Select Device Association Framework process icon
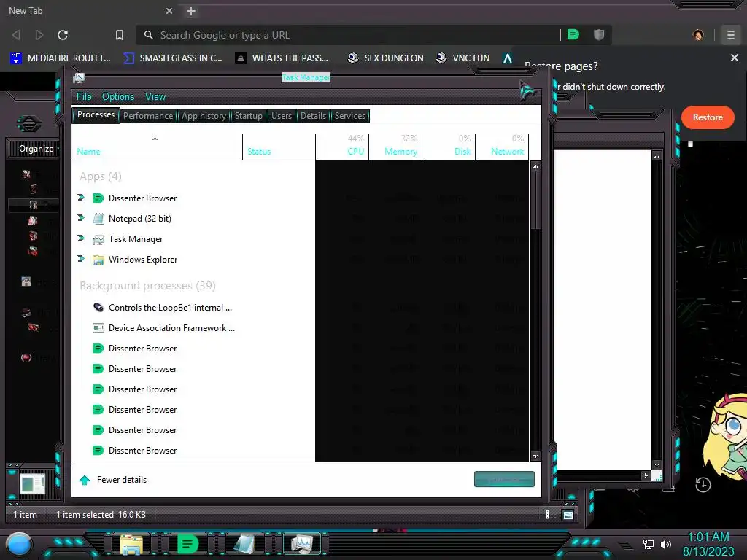The height and width of the screenshot is (560, 747). coord(98,328)
